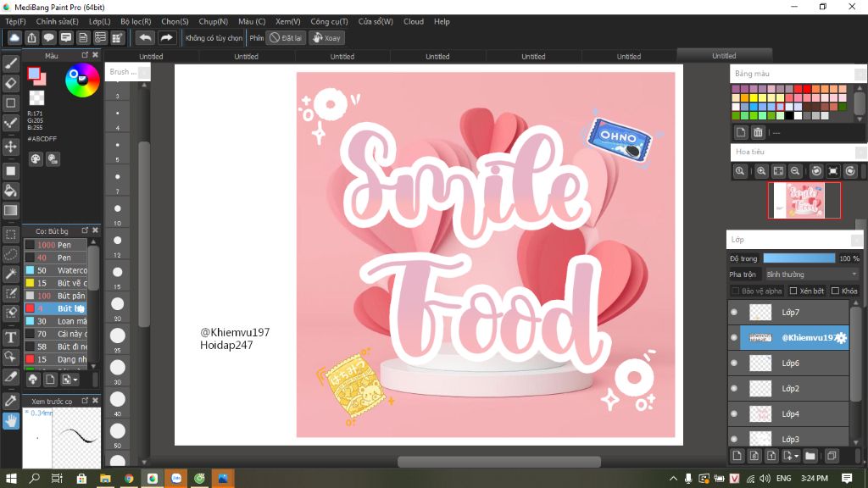
Task: Enable the Khóa lock checkbox
Action: [835, 291]
